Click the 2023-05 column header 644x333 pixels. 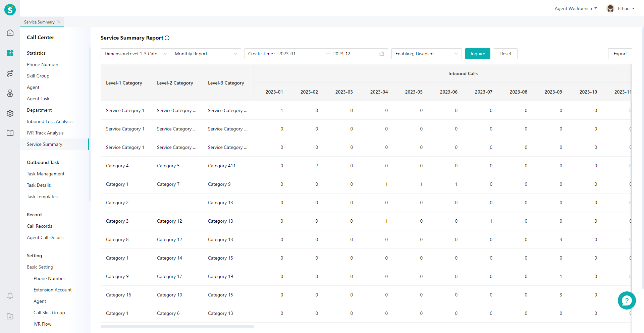[x=414, y=92]
